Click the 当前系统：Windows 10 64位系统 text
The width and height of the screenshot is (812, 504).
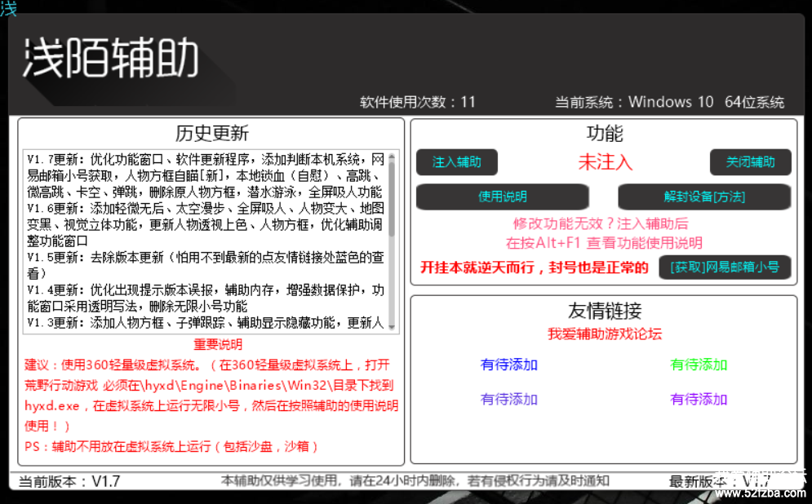click(x=669, y=102)
